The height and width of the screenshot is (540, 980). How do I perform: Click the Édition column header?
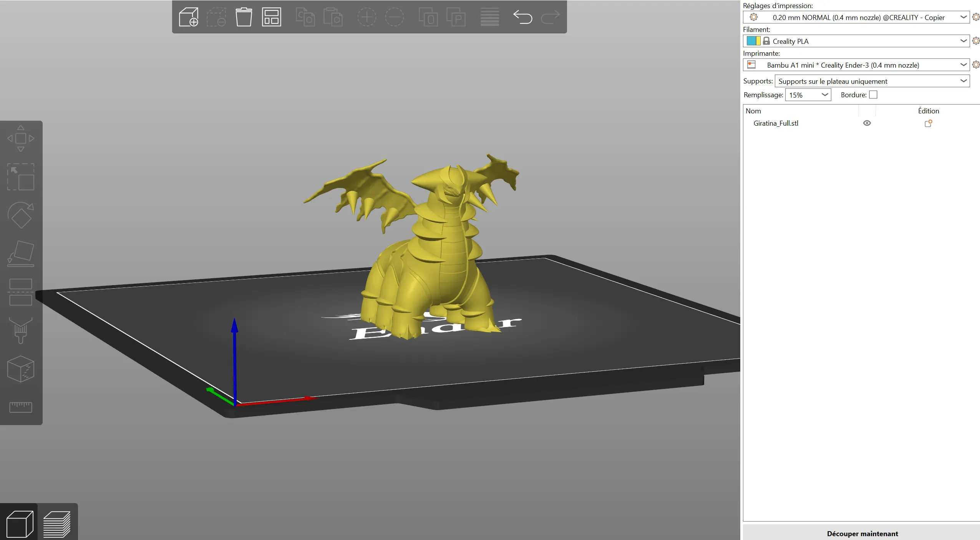(928, 111)
